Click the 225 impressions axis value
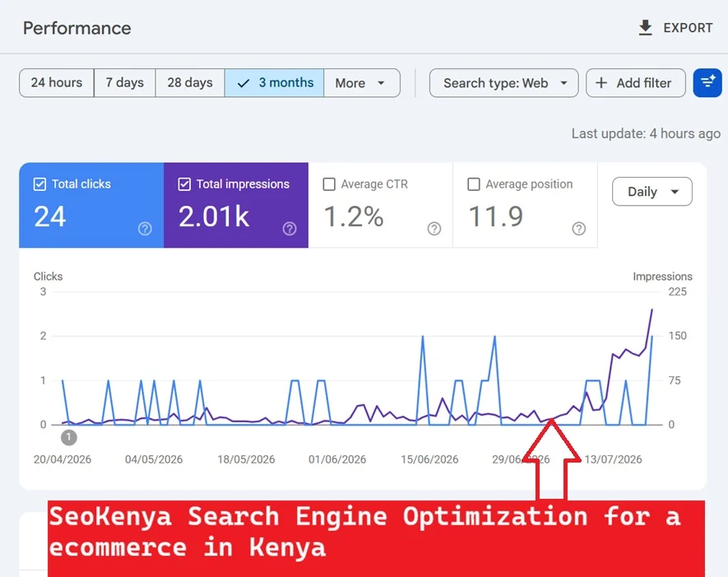The height and width of the screenshot is (577, 728). pos(677,291)
